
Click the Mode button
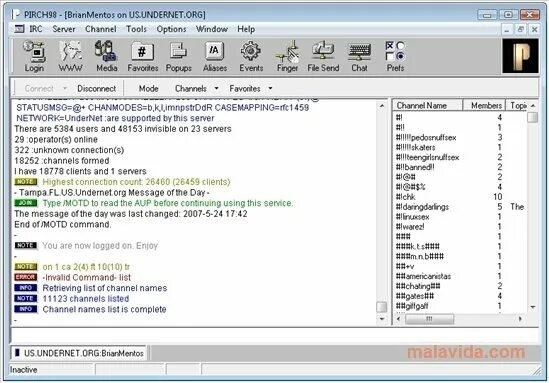[x=148, y=89]
